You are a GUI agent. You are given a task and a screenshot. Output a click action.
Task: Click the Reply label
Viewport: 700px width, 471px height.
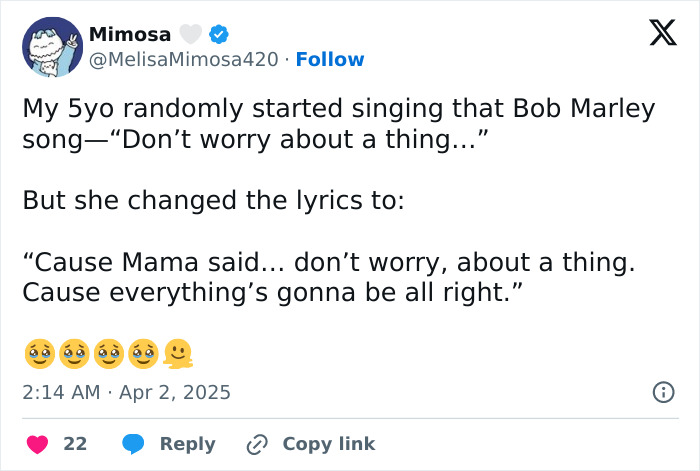187,444
